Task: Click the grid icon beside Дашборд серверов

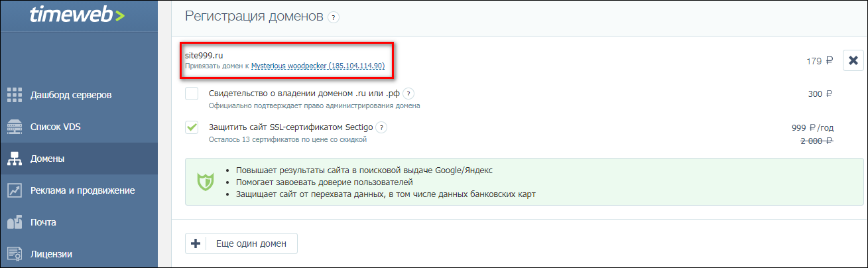Action: point(15,95)
